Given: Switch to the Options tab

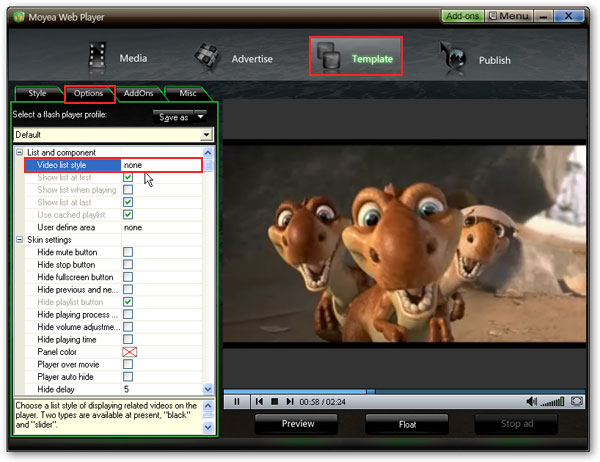Looking at the screenshot, I should point(88,93).
